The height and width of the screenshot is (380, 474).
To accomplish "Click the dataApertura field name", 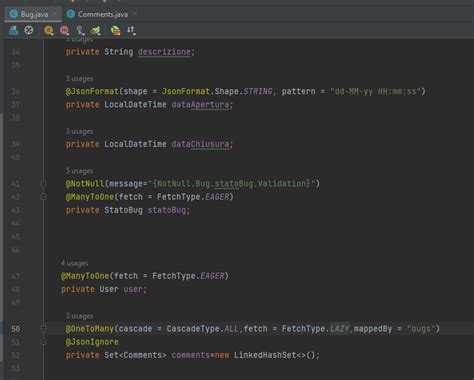I will pyautogui.click(x=200, y=105).
